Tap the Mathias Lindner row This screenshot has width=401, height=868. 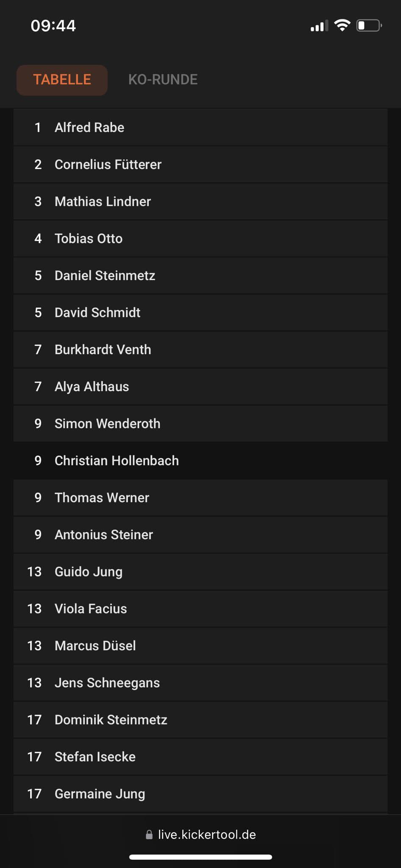point(200,201)
